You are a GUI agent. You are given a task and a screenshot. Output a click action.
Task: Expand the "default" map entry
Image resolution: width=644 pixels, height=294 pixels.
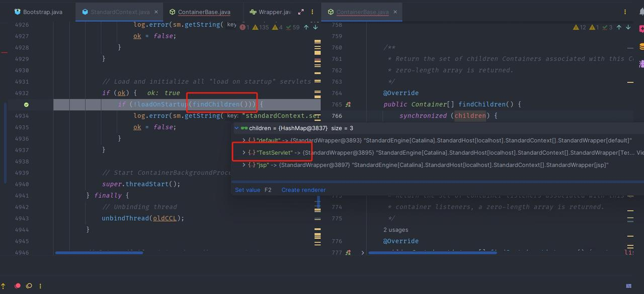point(244,140)
